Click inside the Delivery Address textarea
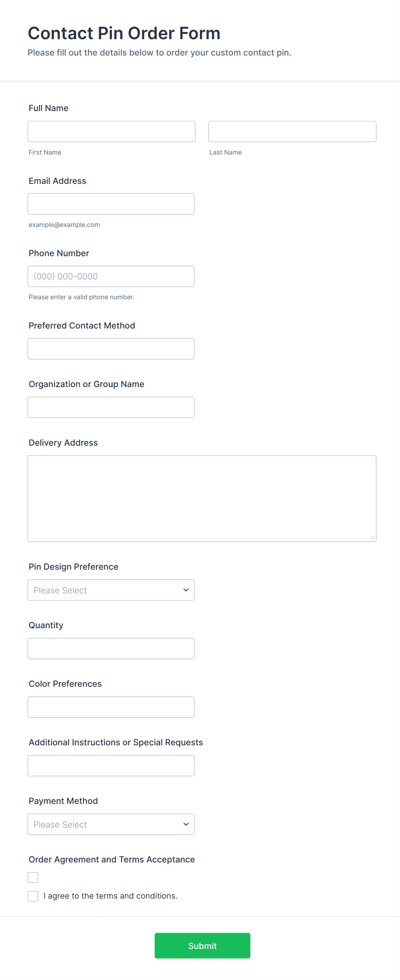Screen dimensions: 400x980 (202, 498)
